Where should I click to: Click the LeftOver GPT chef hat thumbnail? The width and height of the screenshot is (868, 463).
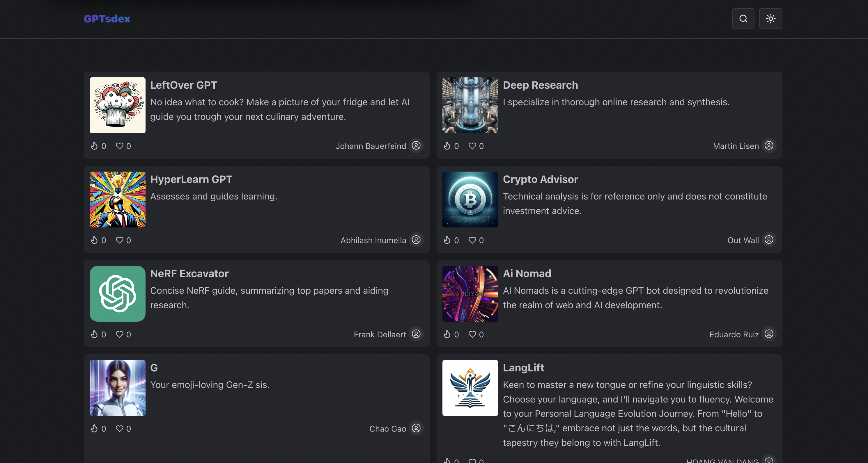tap(117, 105)
